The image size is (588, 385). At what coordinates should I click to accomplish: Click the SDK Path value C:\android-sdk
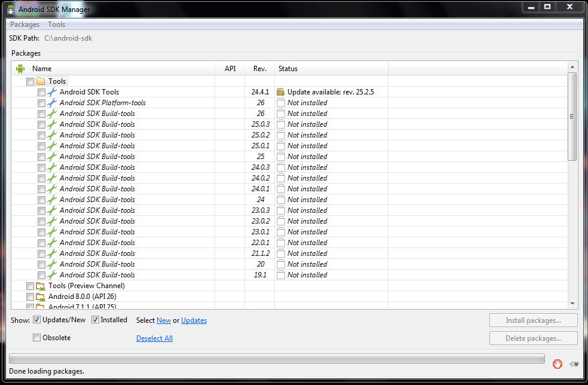coord(68,38)
